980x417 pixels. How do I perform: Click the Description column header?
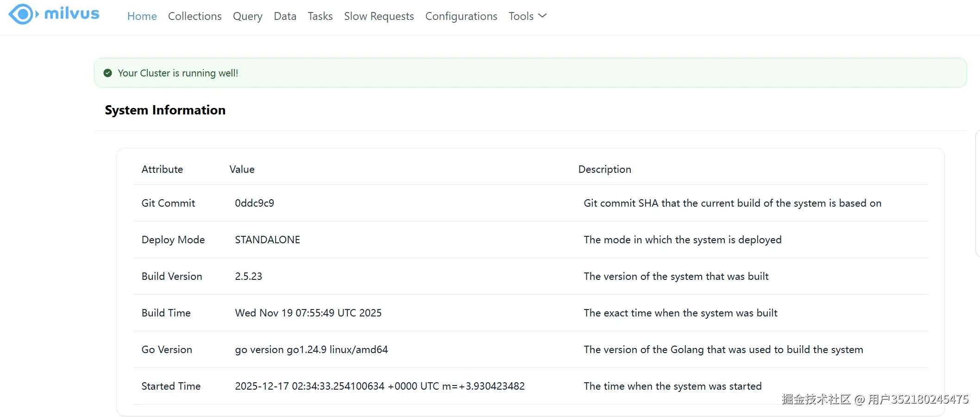click(604, 169)
